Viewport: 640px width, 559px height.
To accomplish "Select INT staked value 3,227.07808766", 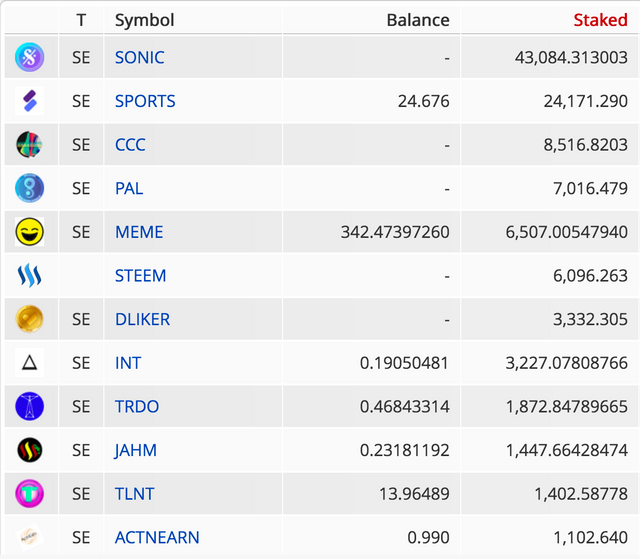I will point(567,363).
